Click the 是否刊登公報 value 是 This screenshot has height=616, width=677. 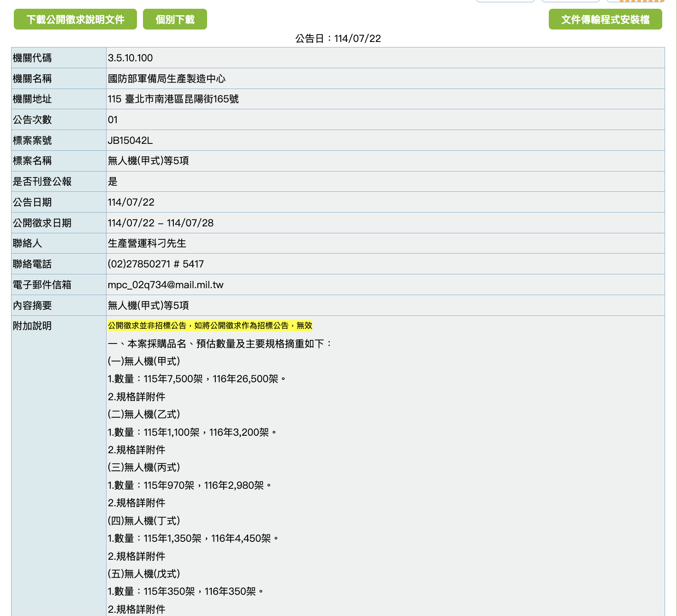pyautogui.click(x=113, y=182)
